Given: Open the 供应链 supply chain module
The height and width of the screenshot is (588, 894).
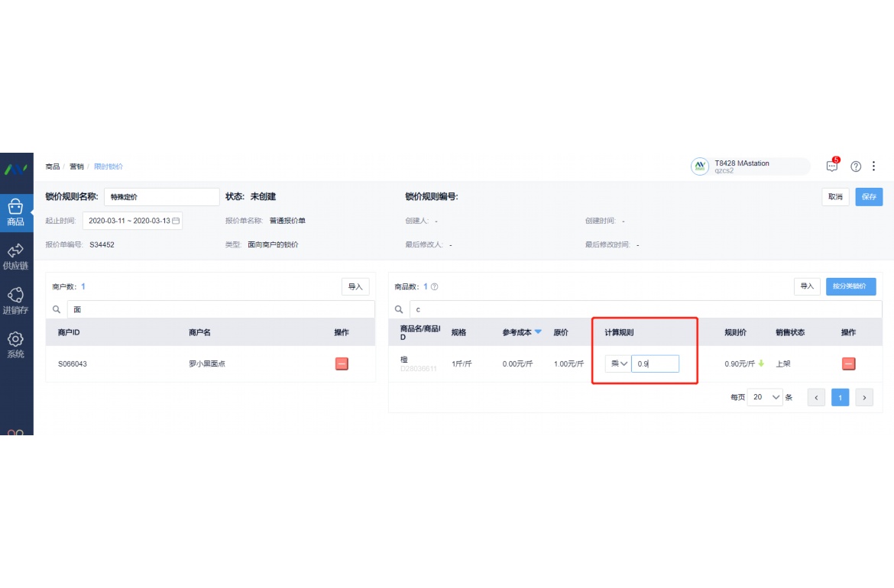Looking at the screenshot, I should pos(16,257).
